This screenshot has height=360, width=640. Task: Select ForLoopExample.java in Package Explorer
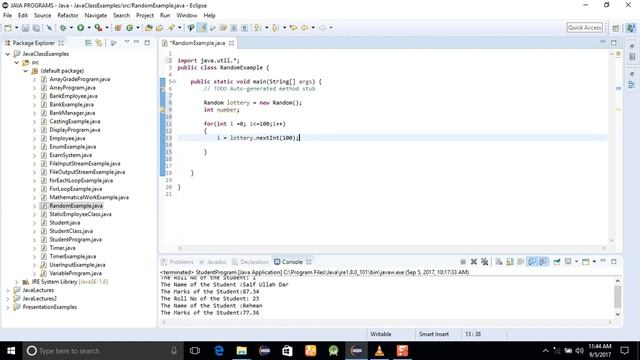(x=76, y=189)
